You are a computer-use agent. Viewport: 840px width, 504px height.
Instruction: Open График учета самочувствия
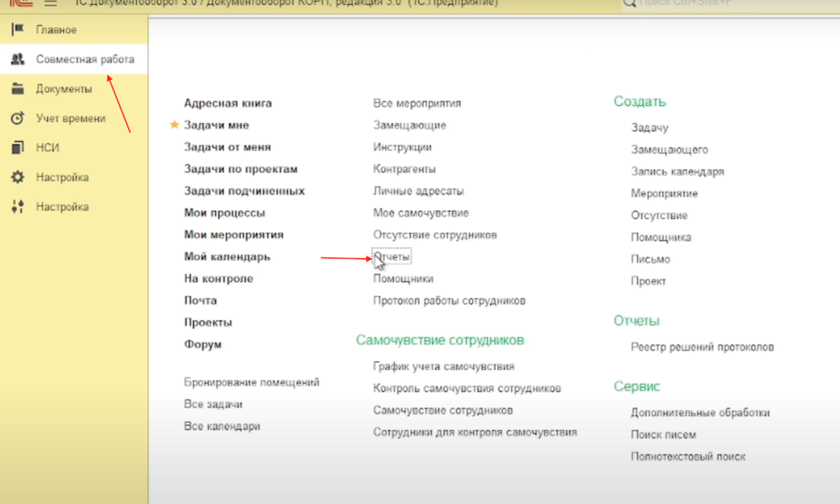[444, 366]
